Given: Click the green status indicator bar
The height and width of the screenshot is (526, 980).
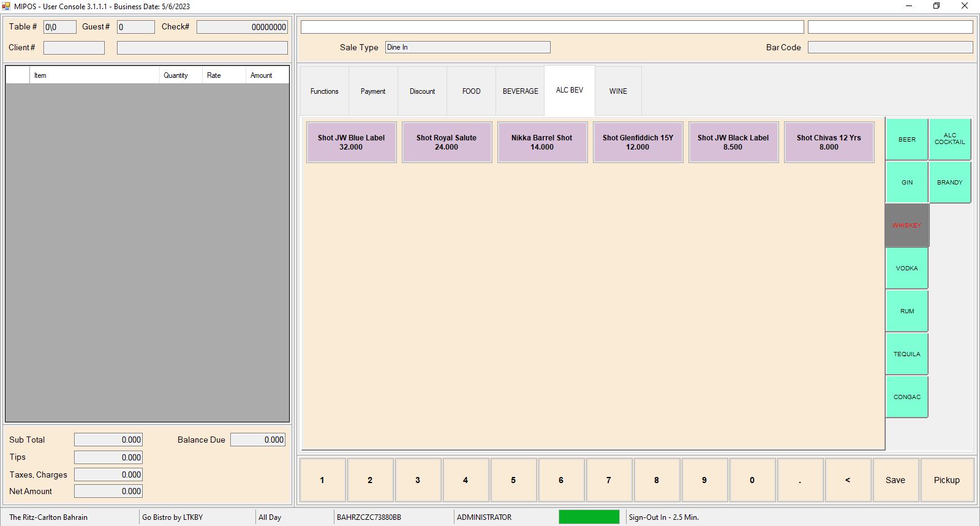Looking at the screenshot, I should click(x=589, y=517).
